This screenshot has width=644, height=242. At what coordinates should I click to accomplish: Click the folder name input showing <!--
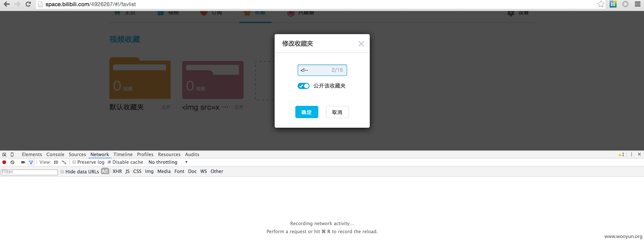tap(322, 70)
